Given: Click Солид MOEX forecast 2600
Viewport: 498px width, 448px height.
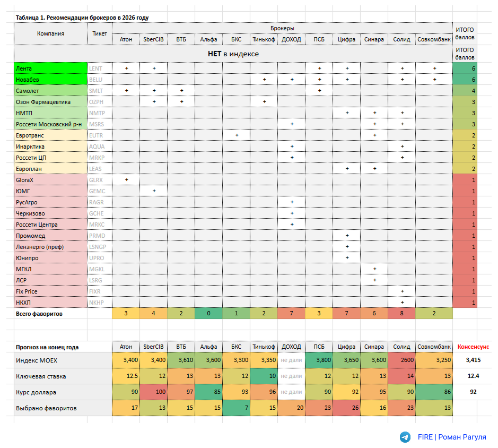Looking at the screenshot, I should tap(401, 360).
